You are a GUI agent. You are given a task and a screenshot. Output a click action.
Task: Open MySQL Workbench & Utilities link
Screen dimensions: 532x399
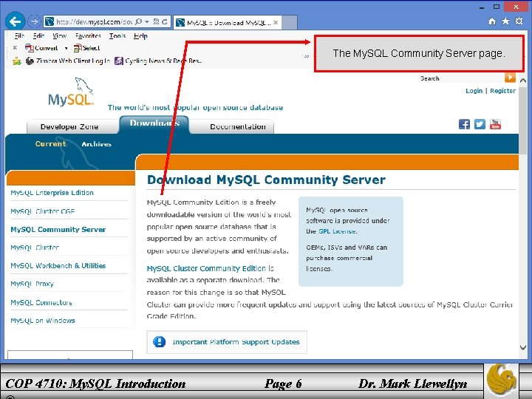tap(58, 266)
